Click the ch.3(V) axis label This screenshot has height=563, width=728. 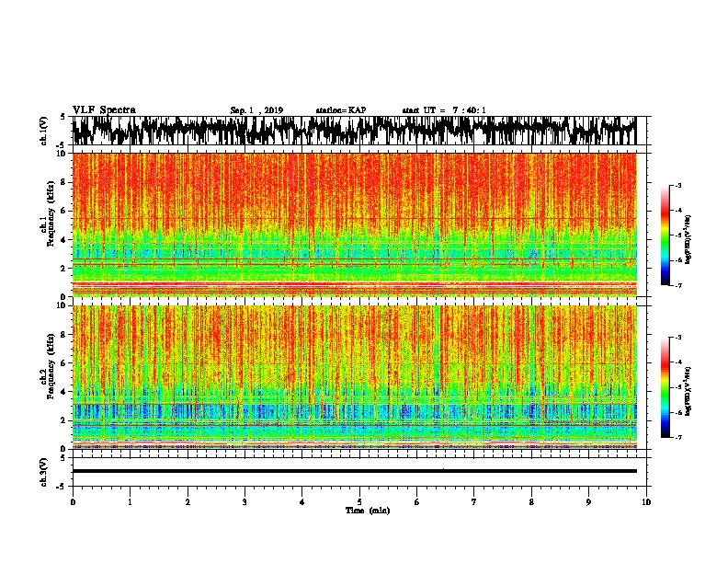pos(44,472)
